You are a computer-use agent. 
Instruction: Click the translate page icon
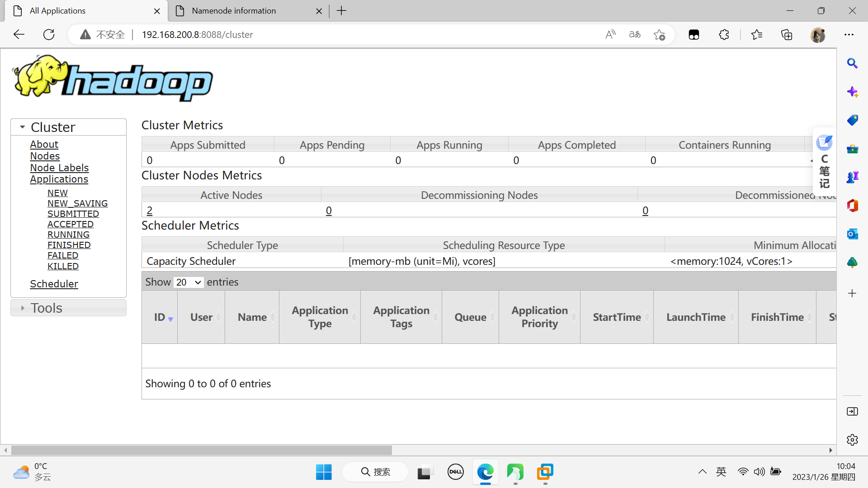point(635,34)
